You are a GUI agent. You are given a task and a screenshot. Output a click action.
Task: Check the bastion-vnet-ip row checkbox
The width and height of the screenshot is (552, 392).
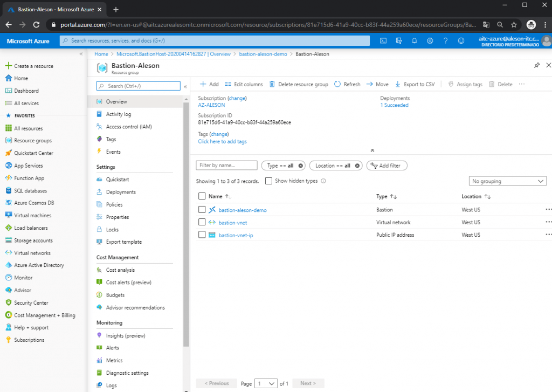[202, 235]
